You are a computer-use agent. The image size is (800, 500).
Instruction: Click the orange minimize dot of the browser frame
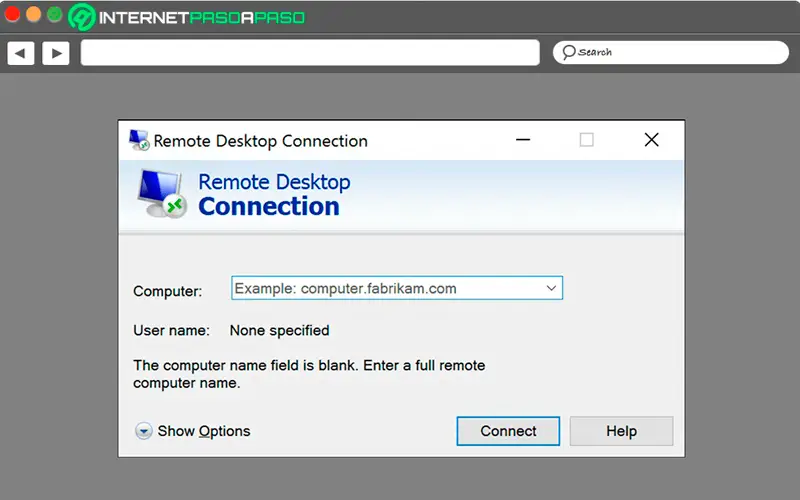(x=33, y=14)
